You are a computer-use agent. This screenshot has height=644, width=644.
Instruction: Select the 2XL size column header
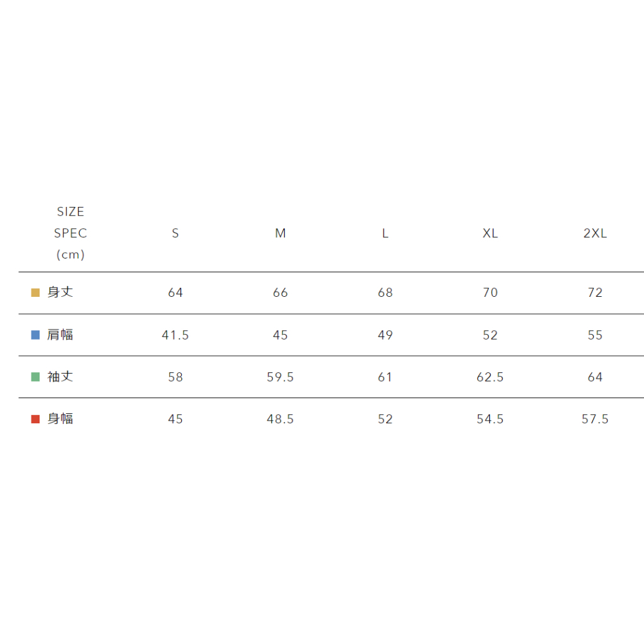coord(595,233)
